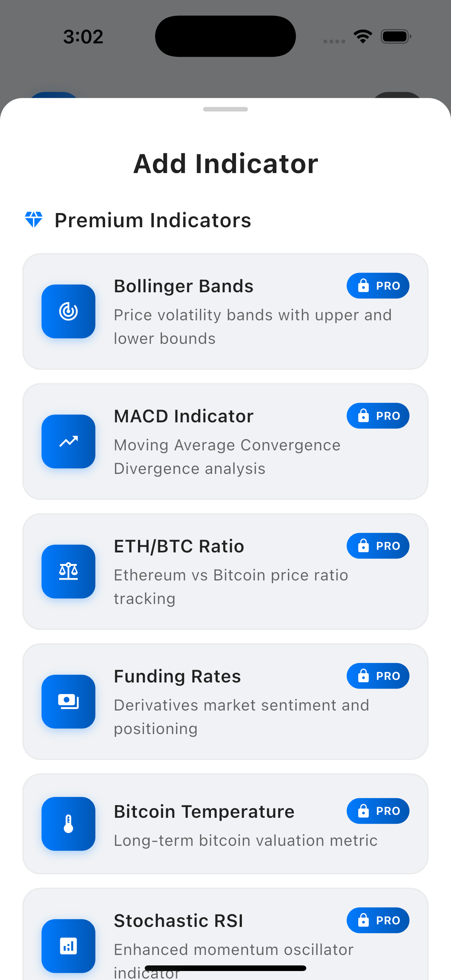Screen dimensions: 451x980
Task: Tap the Bollinger Bands radar icon
Action: pos(68,311)
